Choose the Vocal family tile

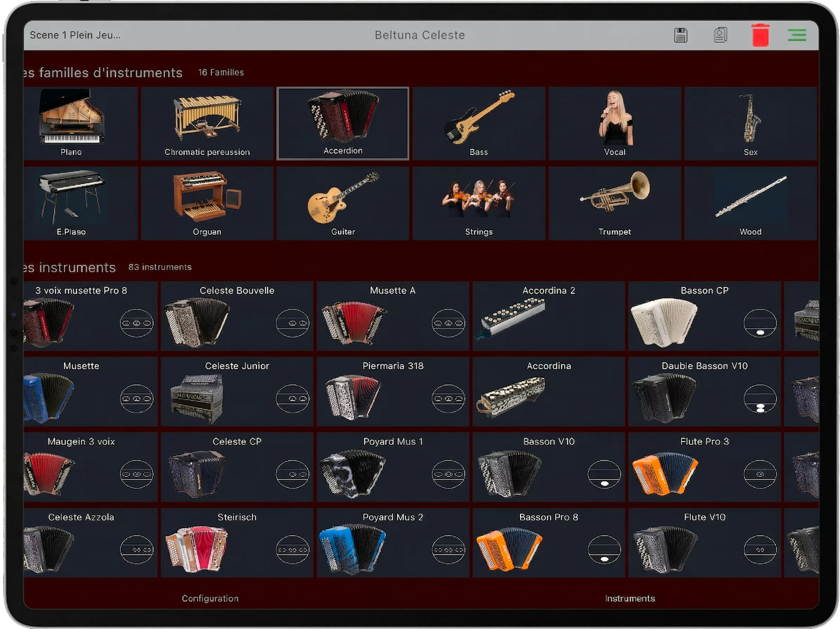pos(615,123)
